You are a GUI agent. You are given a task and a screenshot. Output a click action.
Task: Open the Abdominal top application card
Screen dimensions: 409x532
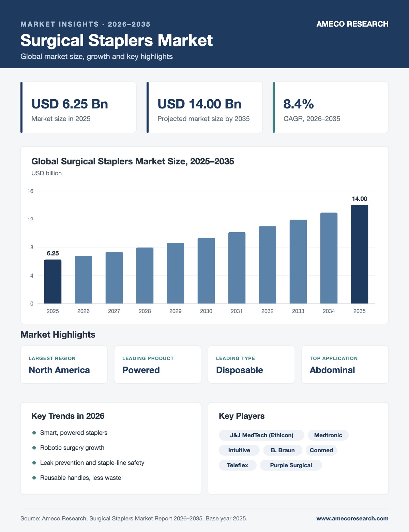(345, 365)
